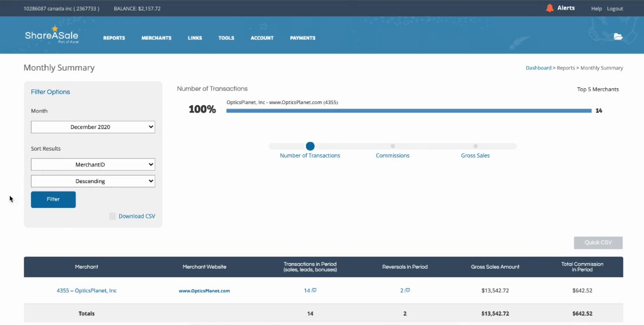The height and width of the screenshot is (325, 644).
Task: Open the Help link
Action: [x=597, y=9]
